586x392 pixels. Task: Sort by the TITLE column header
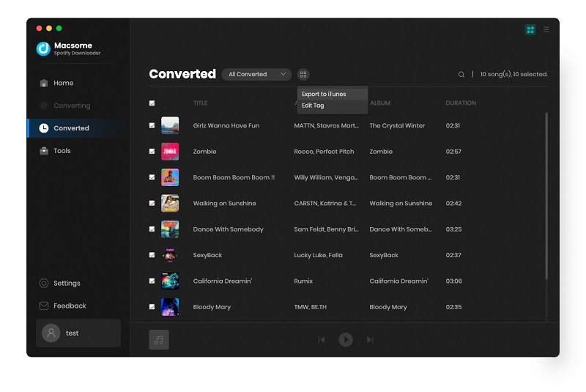[200, 103]
